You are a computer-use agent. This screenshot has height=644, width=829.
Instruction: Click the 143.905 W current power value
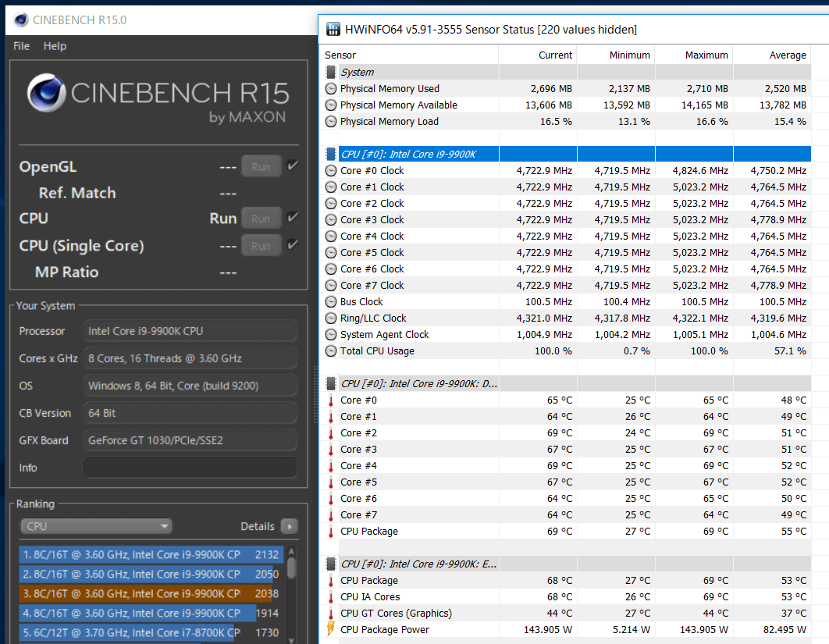548,630
